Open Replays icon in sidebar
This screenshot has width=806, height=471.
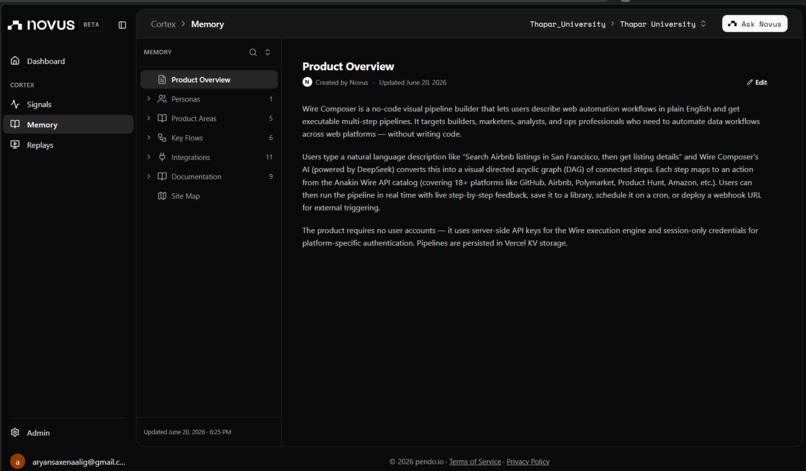point(15,145)
